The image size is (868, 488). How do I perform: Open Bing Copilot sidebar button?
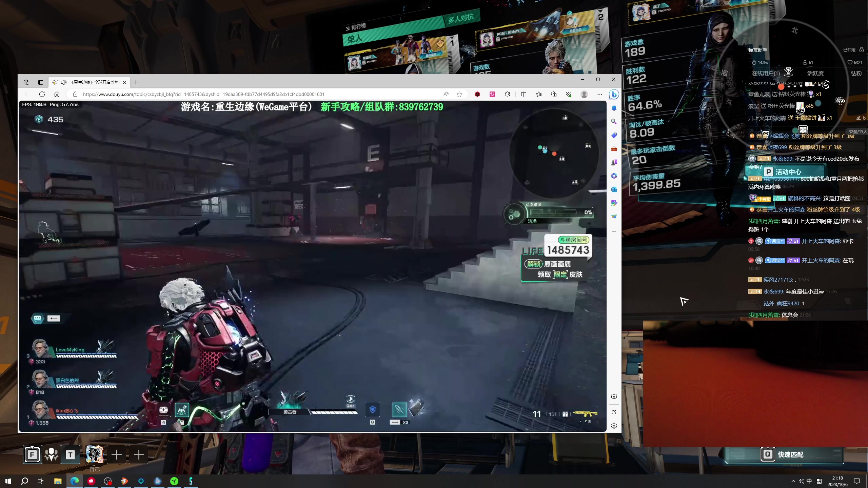(x=614, y=95)
